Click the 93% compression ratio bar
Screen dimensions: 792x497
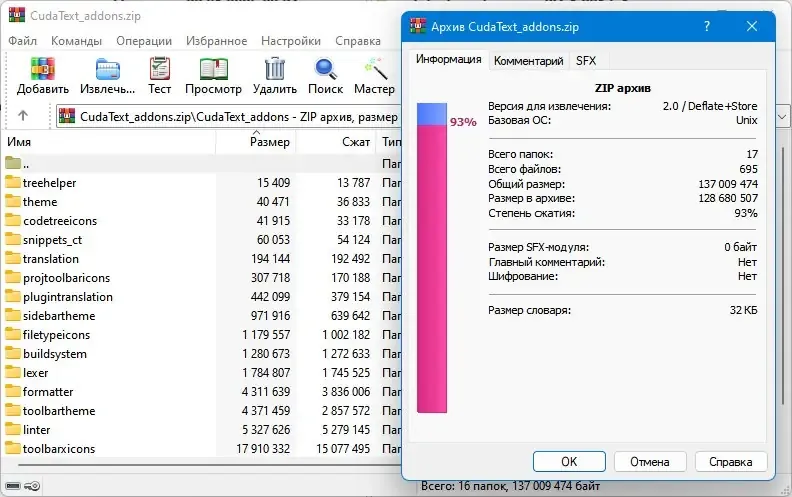pyautogui.click(x=432, y=258)
